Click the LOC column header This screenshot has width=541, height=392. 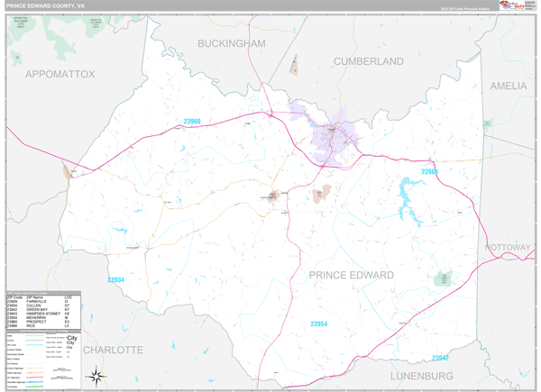coord(69,297)
